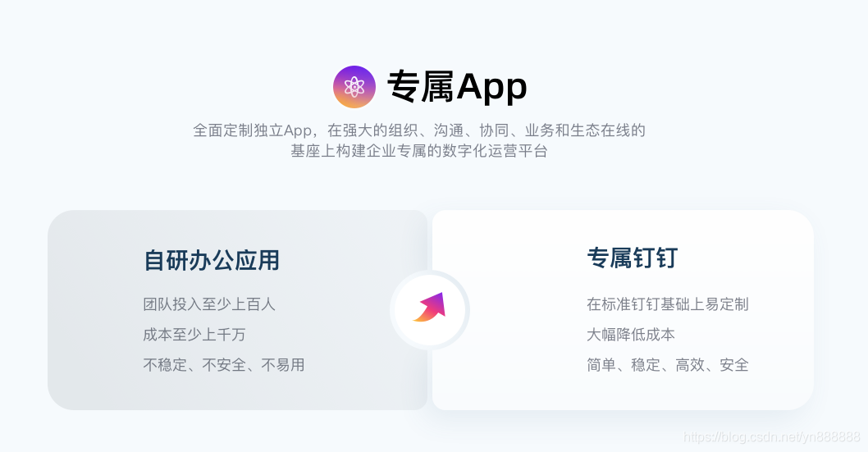Click the gradient curved arrow icon
The width and height of the screenshot is (868, 452).
[x=429, y=307]
